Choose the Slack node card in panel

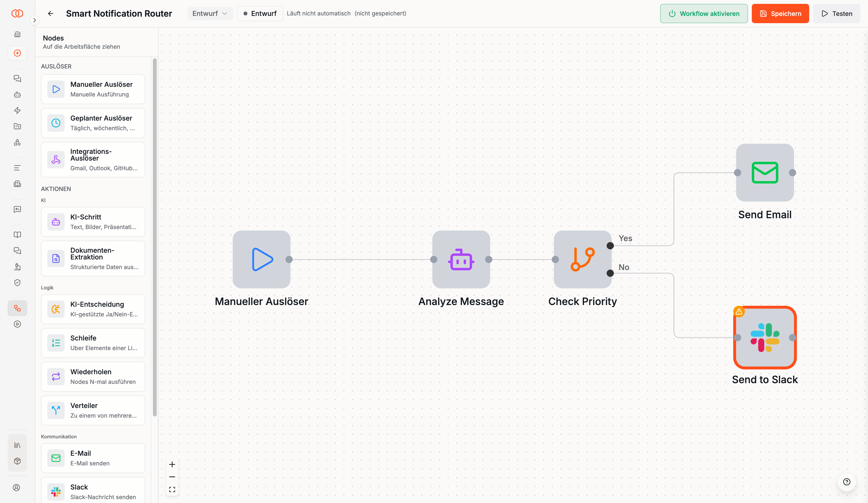pyautogui.click(x=93, y=490)
